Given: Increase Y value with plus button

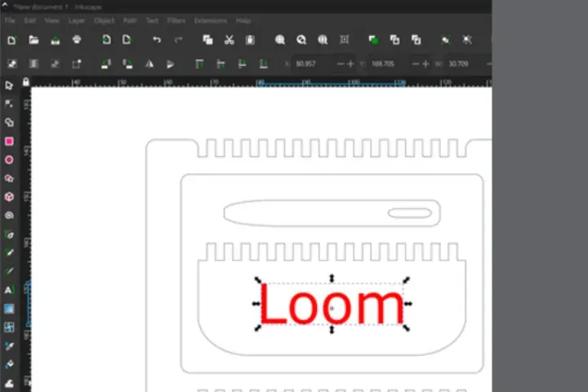Looking at the screenshot, I should click(x=425, y=64).
